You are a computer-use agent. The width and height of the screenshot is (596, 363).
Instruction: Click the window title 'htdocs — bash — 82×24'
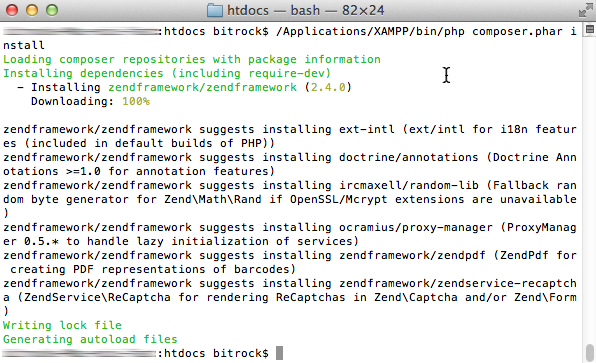306,10
